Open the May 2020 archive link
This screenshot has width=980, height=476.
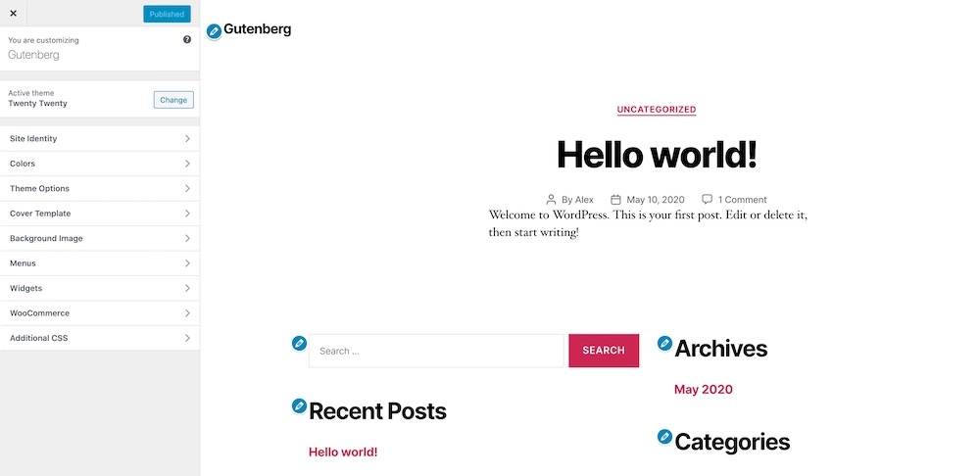tap(703, 389)
